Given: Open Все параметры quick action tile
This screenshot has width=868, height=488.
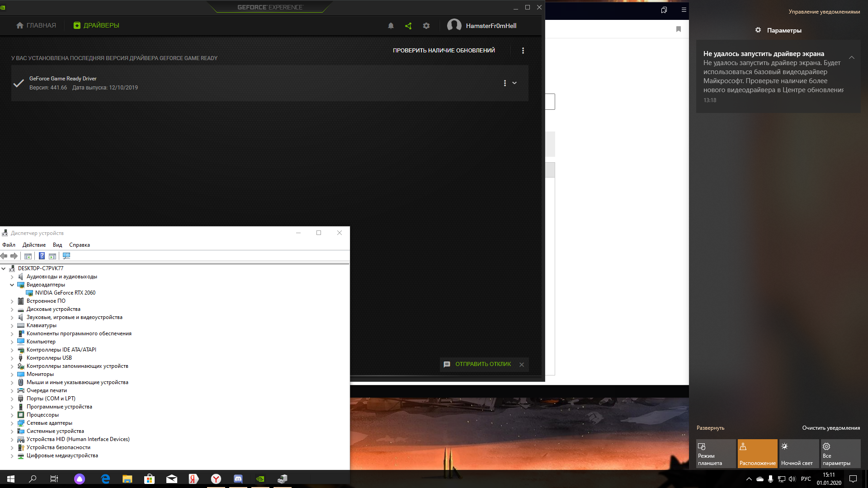Looking at the screenshot, I should [841, 454].
